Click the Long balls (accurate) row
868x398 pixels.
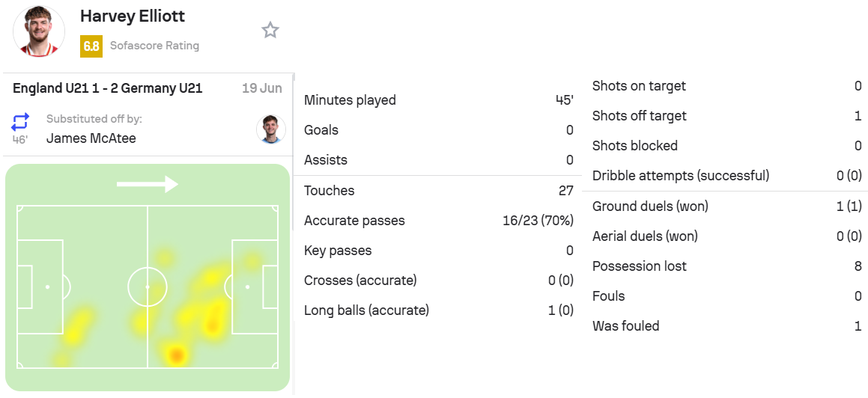pos(438,310)
